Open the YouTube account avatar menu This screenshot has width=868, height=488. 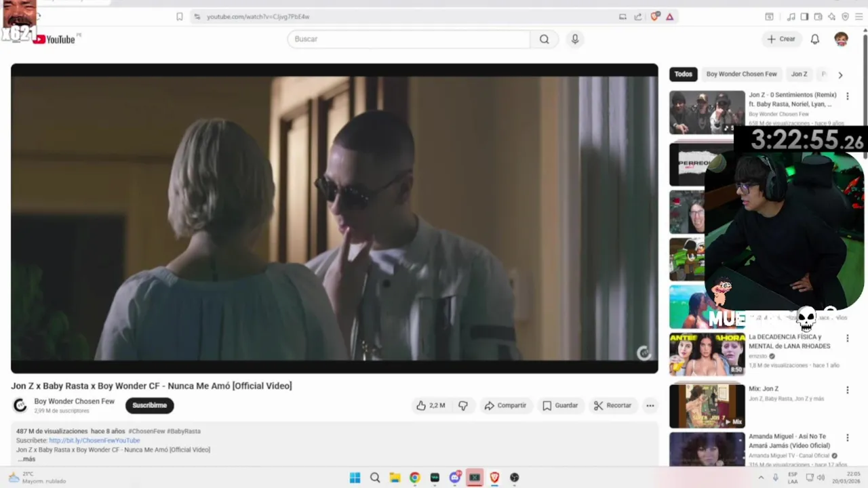coord(841,39)
